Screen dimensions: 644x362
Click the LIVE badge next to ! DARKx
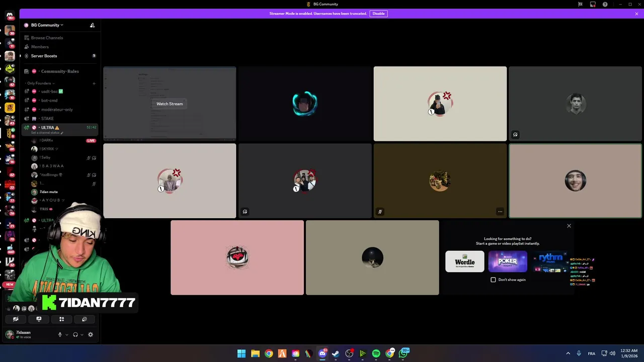point(91,141)
